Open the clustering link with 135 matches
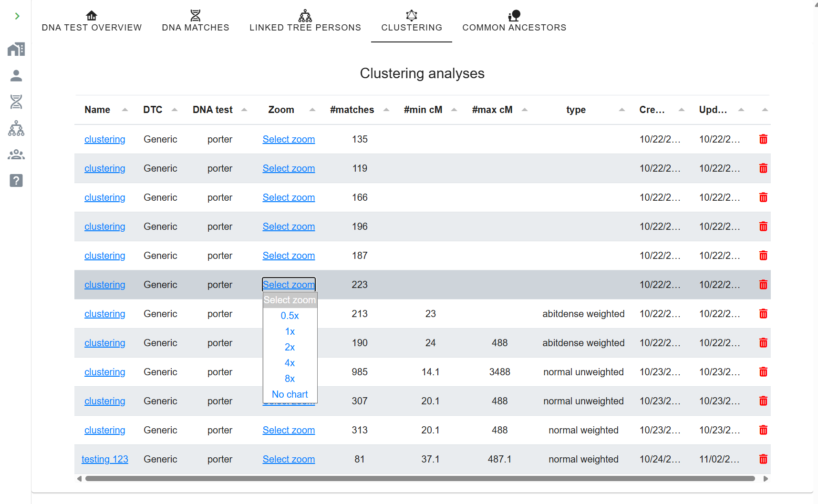Screen dimensions: 818x504 pyautogui.click(x=105, y=139)
